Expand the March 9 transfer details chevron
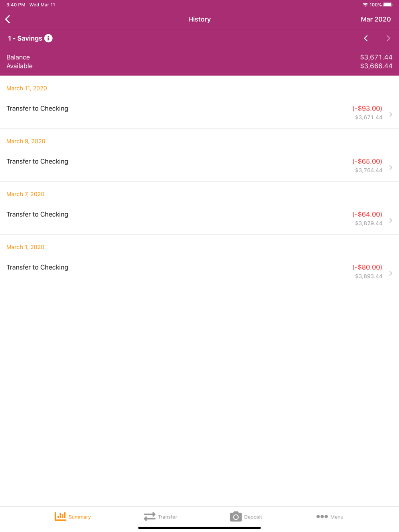 pyautogui.click(x=391, y=167)
